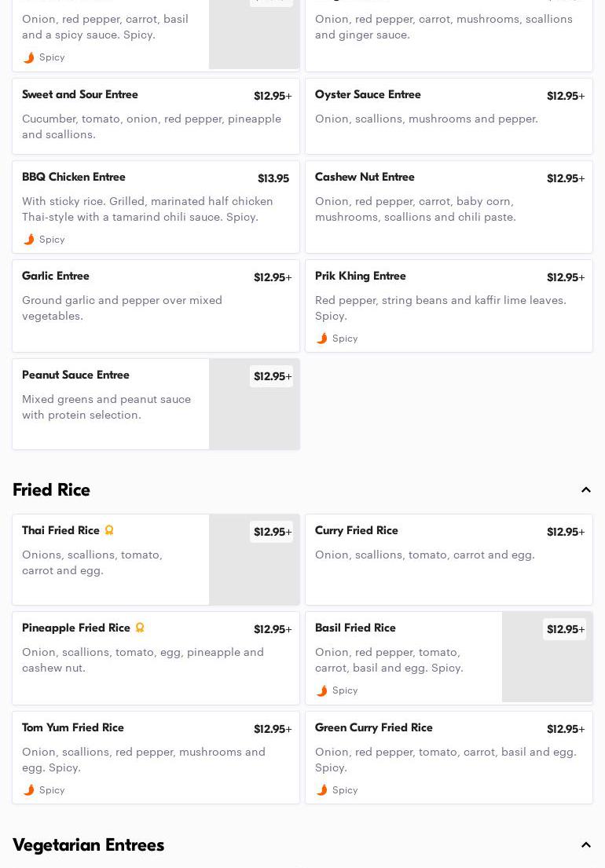This screenshot has width=605, height=868.
Task: Collapse the Vegetarian Entrees section
Action: click(585, 845)
